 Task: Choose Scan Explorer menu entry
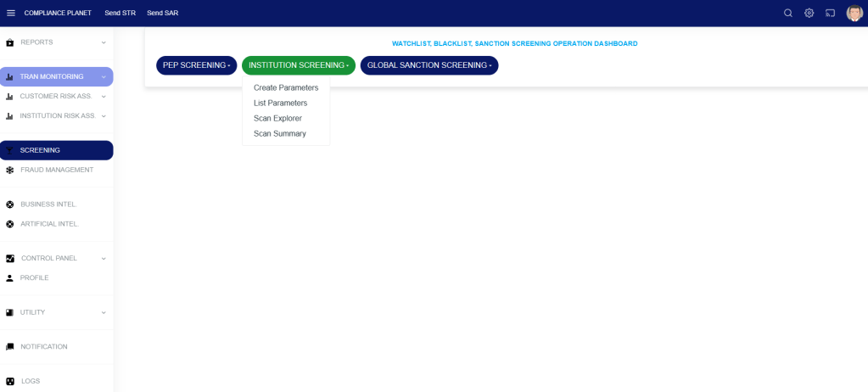click(x=277, y=118)
